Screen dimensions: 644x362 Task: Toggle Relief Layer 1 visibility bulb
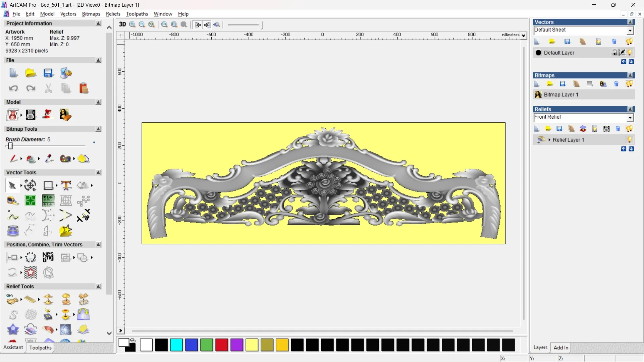click(629, 140)
